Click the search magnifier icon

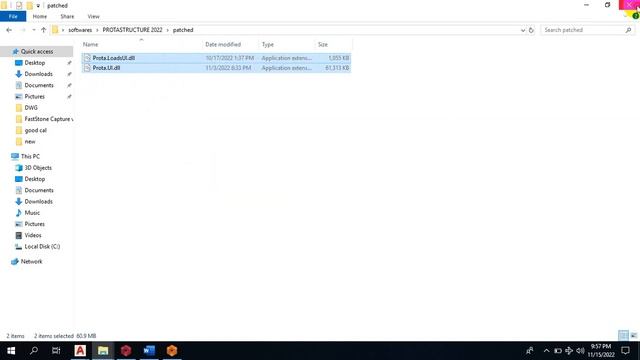[628, 30]
